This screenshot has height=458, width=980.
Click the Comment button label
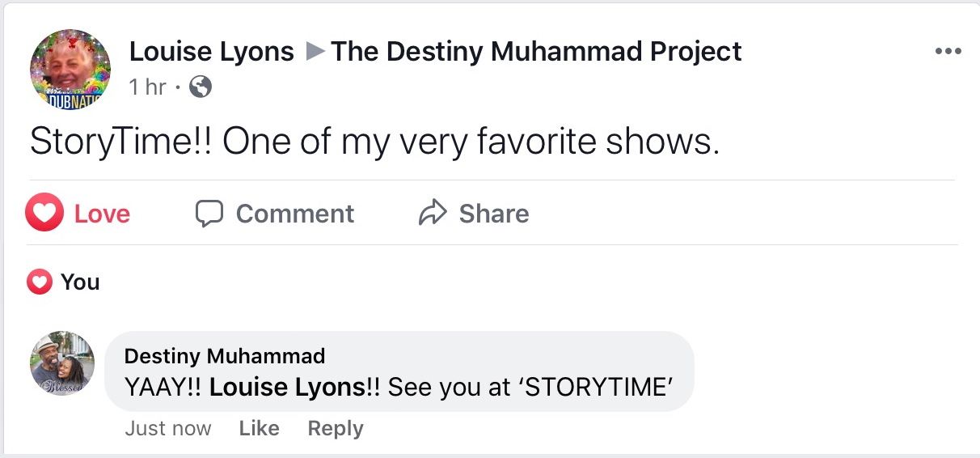coord(294,214)
